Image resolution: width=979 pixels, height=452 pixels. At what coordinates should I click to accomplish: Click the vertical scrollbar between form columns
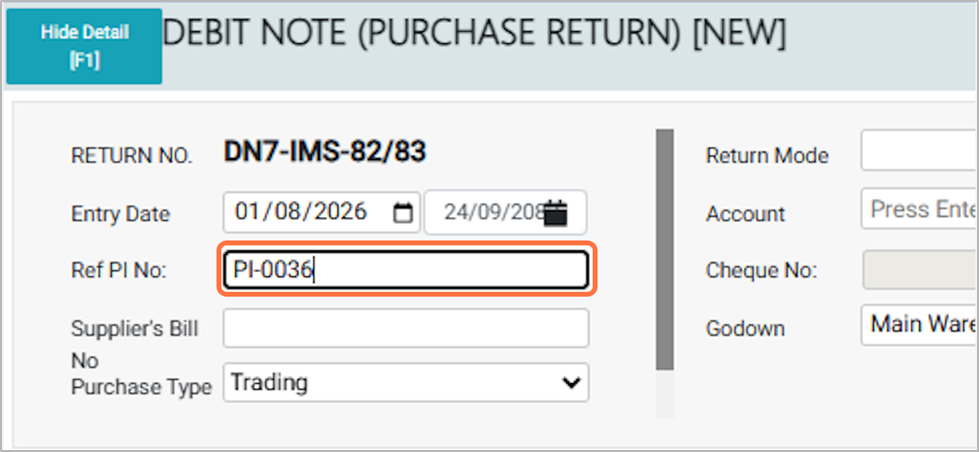coord(664,250)
